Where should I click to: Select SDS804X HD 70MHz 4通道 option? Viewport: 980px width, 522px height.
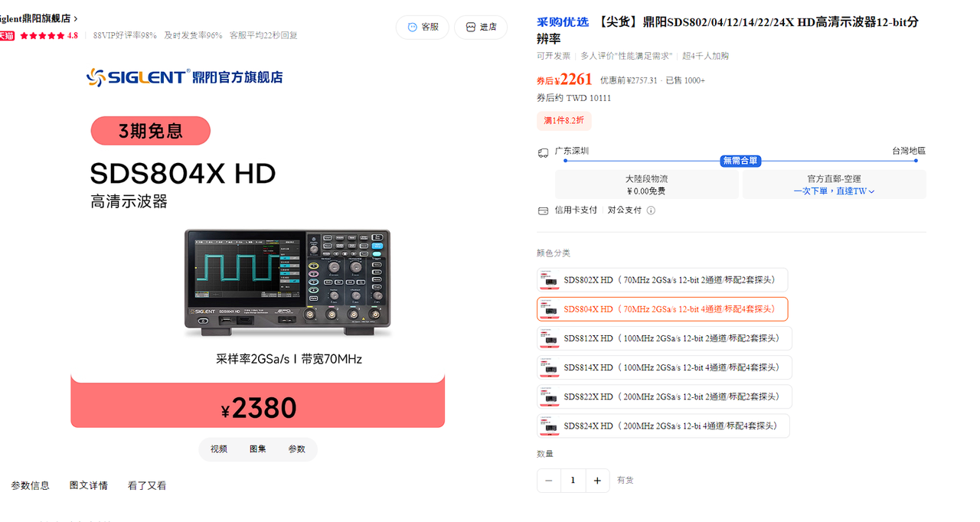pyautogui.click(x=662, y=309)
